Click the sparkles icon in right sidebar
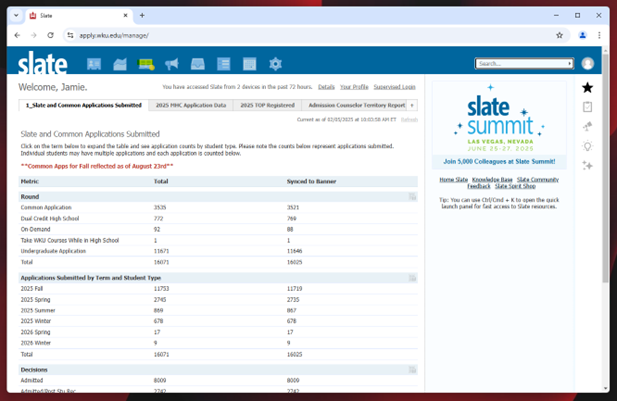Viewport: 617px width, 401px height. tap(587, 166)
